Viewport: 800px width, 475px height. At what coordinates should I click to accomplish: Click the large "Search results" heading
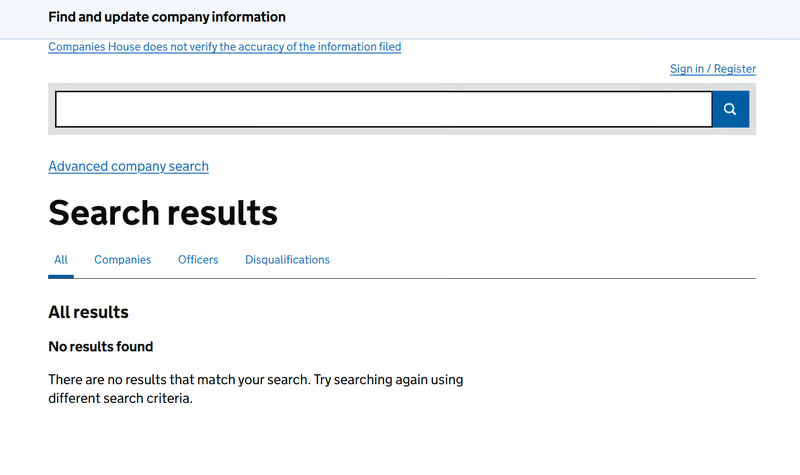[163, 213]
